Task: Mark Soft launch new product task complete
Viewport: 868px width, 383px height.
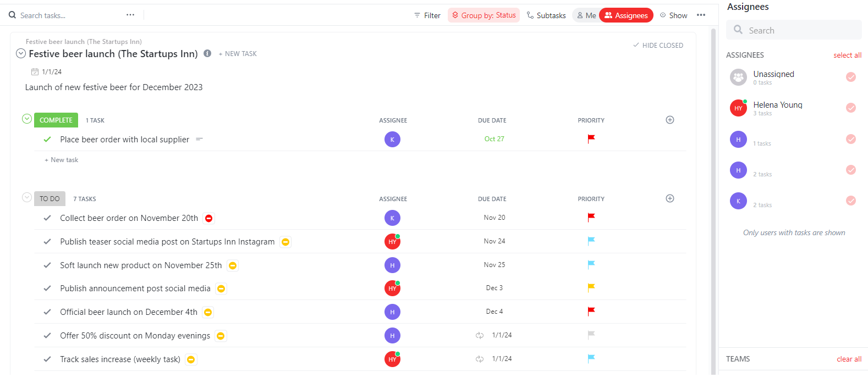Action: 47,265
